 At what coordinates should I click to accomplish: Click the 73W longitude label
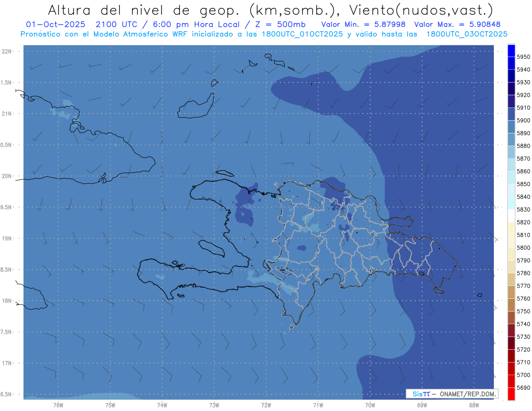click(214, 405)
